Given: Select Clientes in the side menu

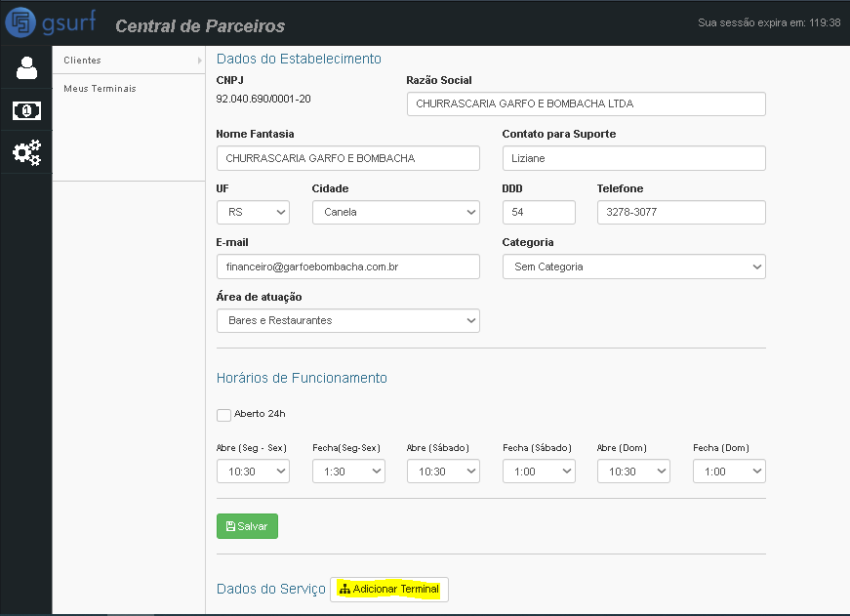Looking at the screenshot, I should [x=82, y=61].
